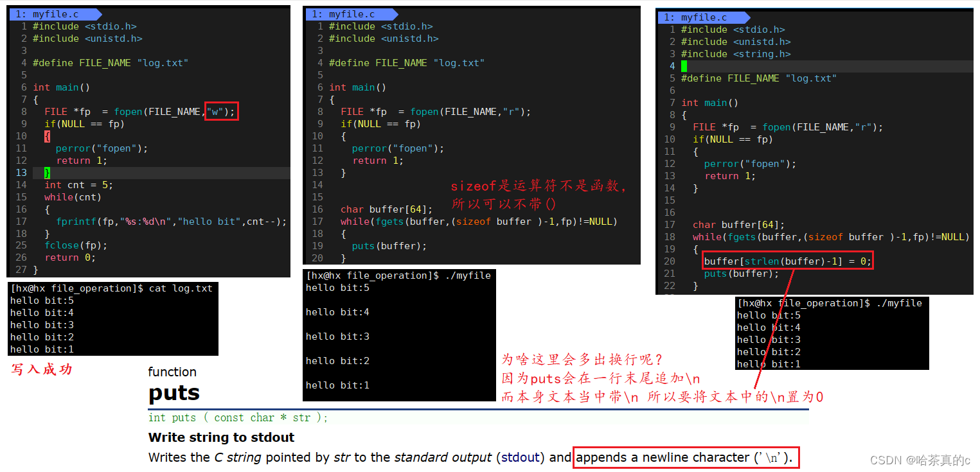Click the ./myfile command in middle terminal
The height and width of the screenshot is (472, 980).
(467, 275)
